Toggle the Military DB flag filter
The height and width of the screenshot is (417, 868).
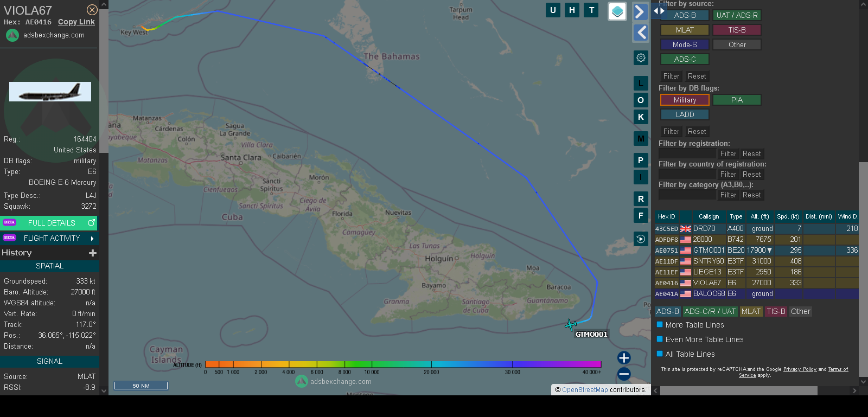pyautogui.click(x=685, y=100)
